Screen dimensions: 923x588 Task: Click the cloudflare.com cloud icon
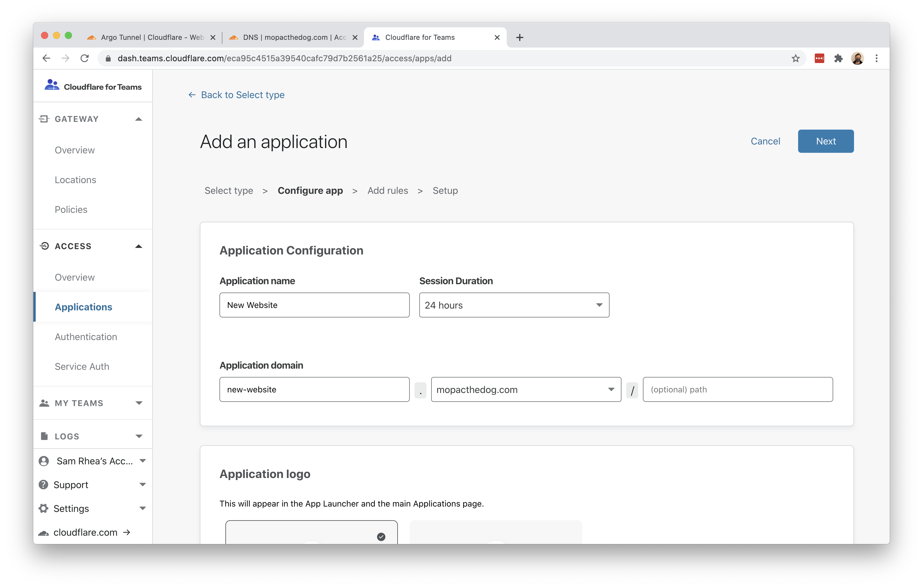pyautogui.click(x=43, y=532)
